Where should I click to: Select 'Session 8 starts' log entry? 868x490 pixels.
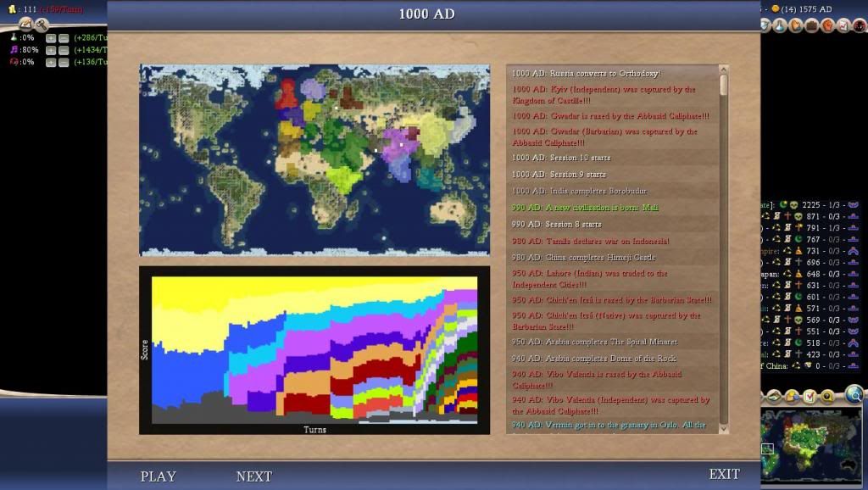(613, 225)
